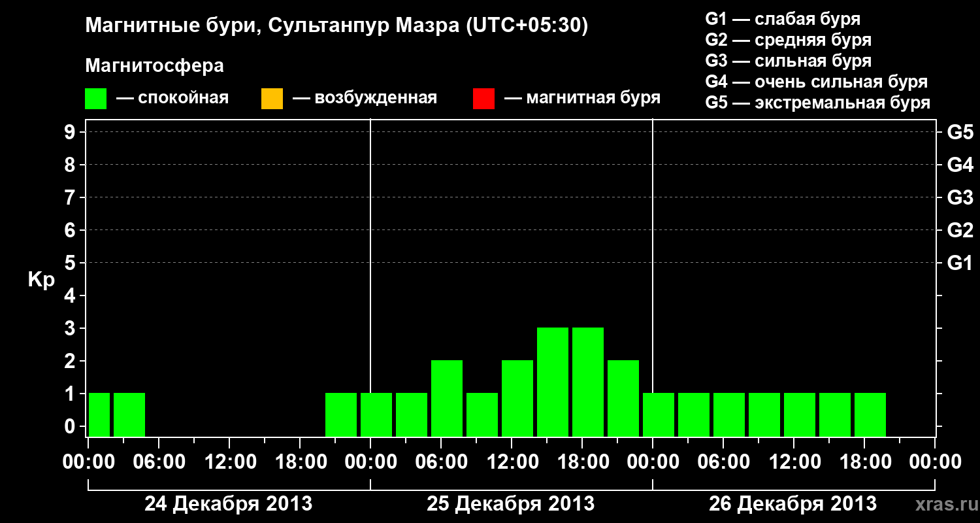Click the right-axis 'G4' storm level label

pyautogui.click(x=960, y=165)
